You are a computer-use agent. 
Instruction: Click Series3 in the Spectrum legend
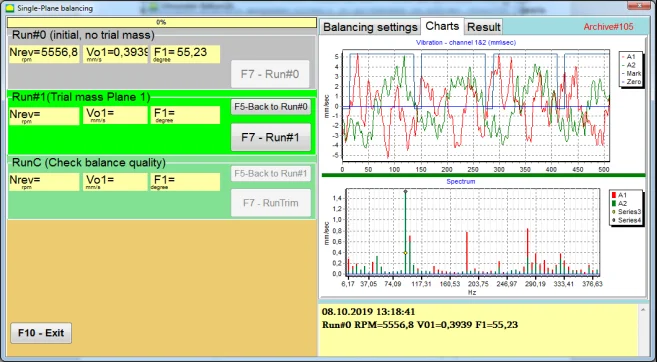626,212
